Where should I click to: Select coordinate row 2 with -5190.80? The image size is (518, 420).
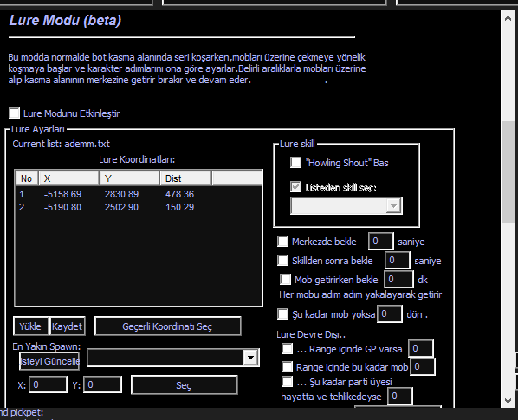pos(139,207)
